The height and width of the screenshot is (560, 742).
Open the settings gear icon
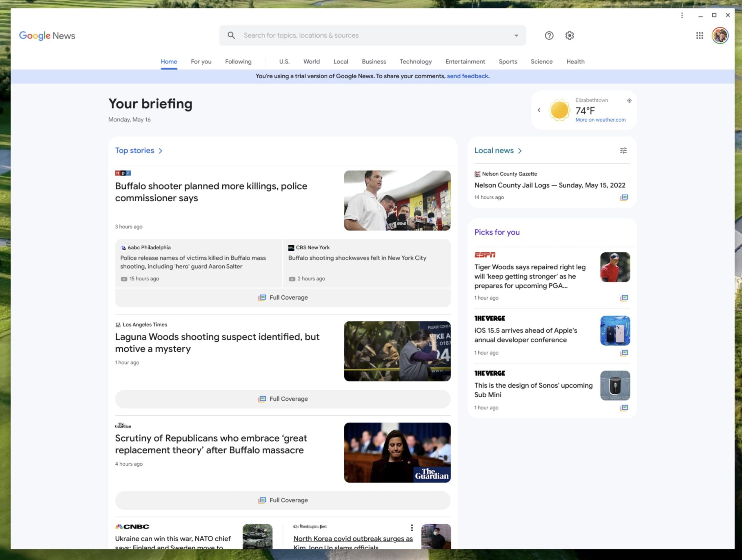[x=569, y=35]
